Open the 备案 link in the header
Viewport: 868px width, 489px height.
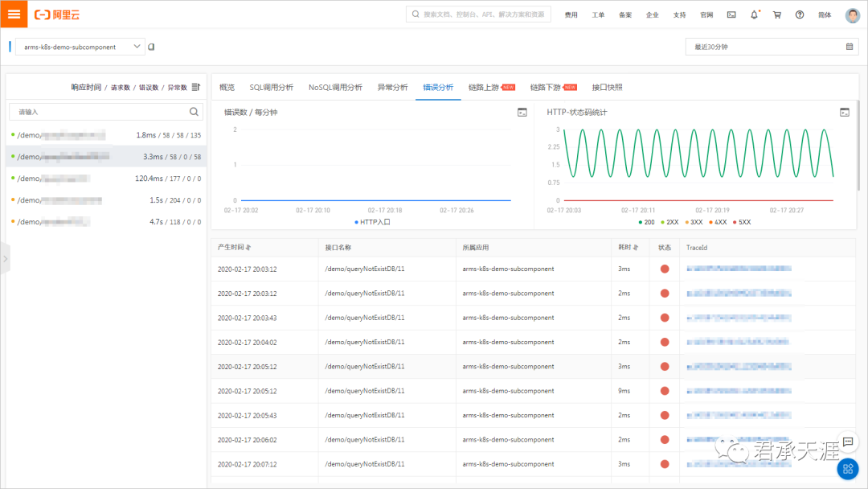pos(625,14)
